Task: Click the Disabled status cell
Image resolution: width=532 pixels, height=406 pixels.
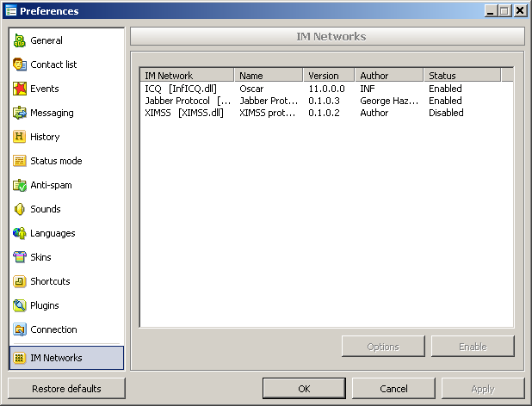Action: point(446,113)
